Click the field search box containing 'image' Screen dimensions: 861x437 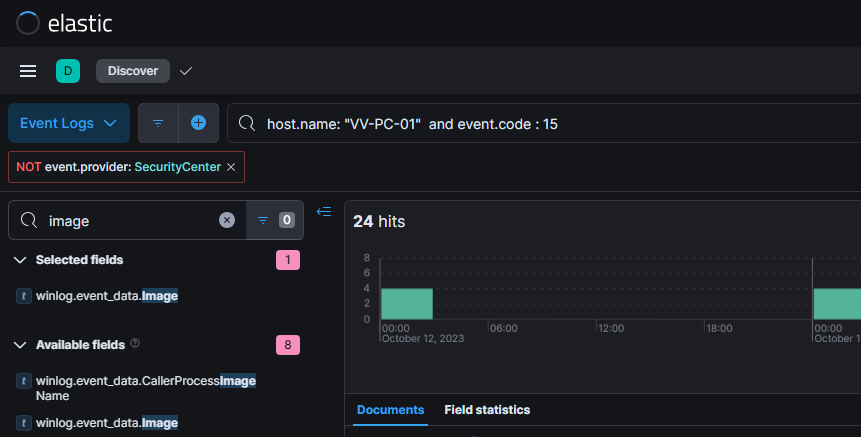pos(127,221)
